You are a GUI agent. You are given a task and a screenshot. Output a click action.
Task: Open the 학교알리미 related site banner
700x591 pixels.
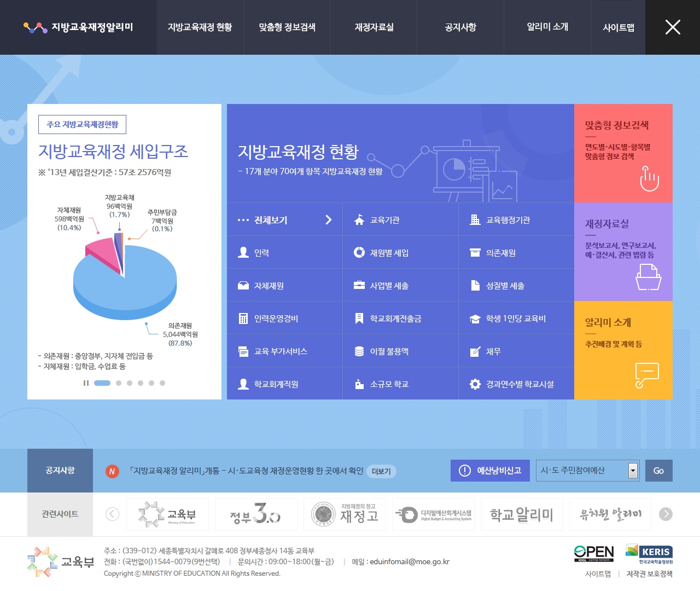click(x=522, y=514)
